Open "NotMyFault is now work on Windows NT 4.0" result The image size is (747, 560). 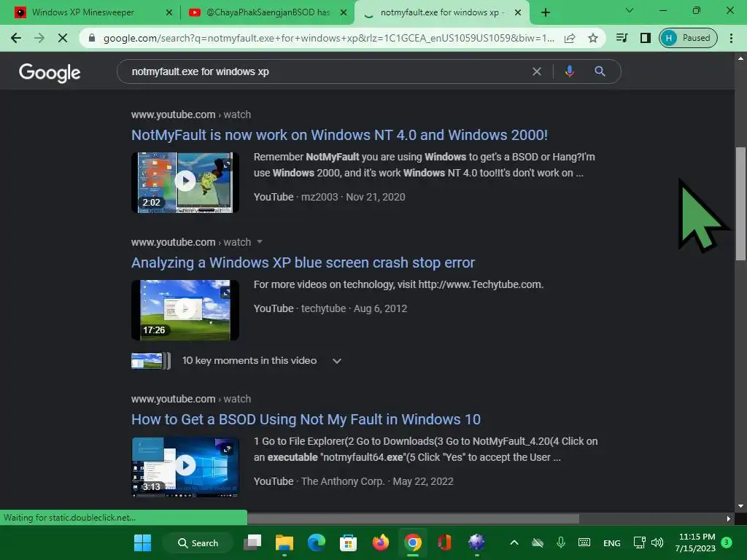point(339,135)
